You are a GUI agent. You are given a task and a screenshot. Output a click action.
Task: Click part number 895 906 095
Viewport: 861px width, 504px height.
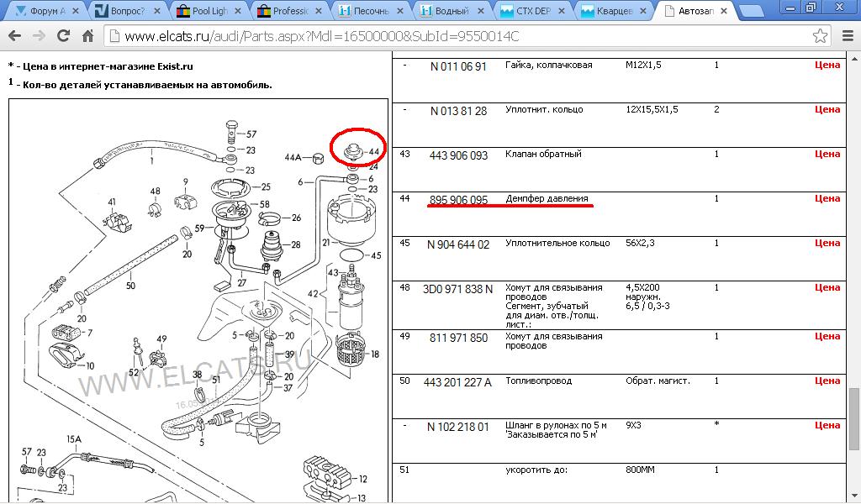coord(458,200)
